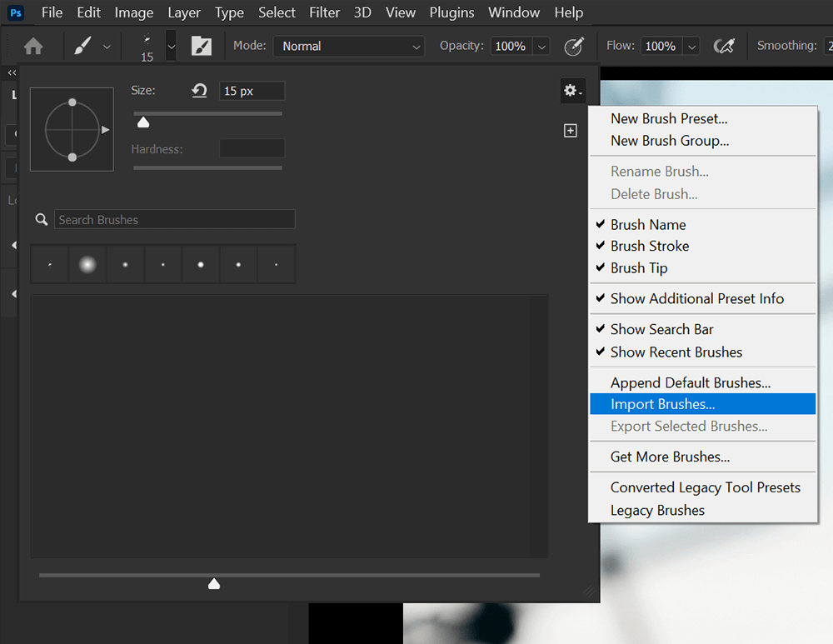The image size is (833, 644).
Task: Open the File menu
Action: (x=52, y=12)
